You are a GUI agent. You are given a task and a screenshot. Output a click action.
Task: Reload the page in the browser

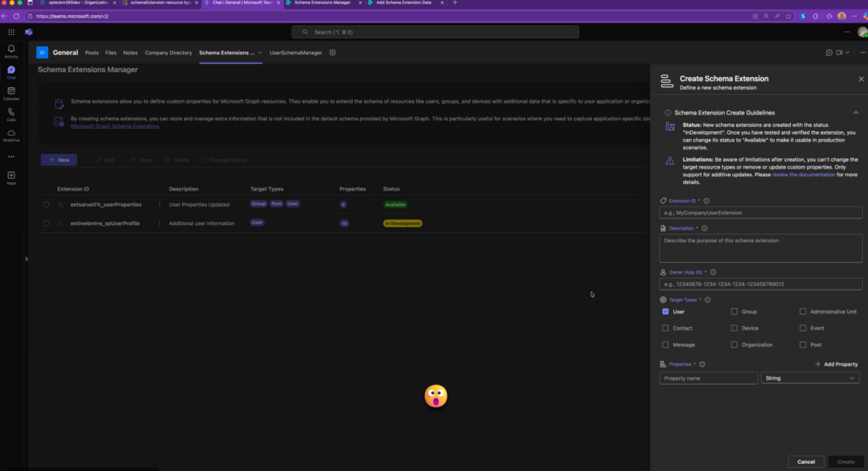pyautogui.click(x=16, y=16)
